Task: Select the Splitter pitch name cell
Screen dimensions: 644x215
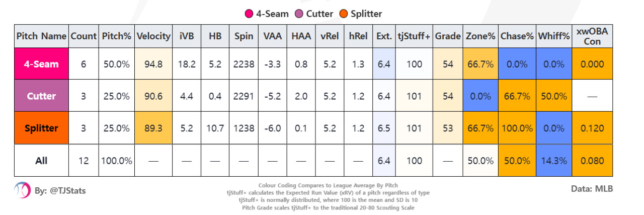Action: coord(41,128)
